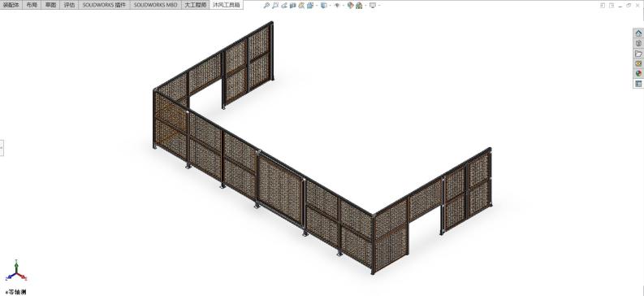Click the *等轴测 view label

pos(15,291)
